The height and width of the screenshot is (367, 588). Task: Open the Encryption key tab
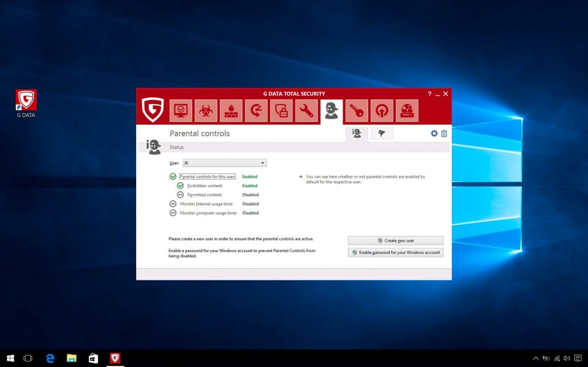pyautogui.click(x=357, y=110)
